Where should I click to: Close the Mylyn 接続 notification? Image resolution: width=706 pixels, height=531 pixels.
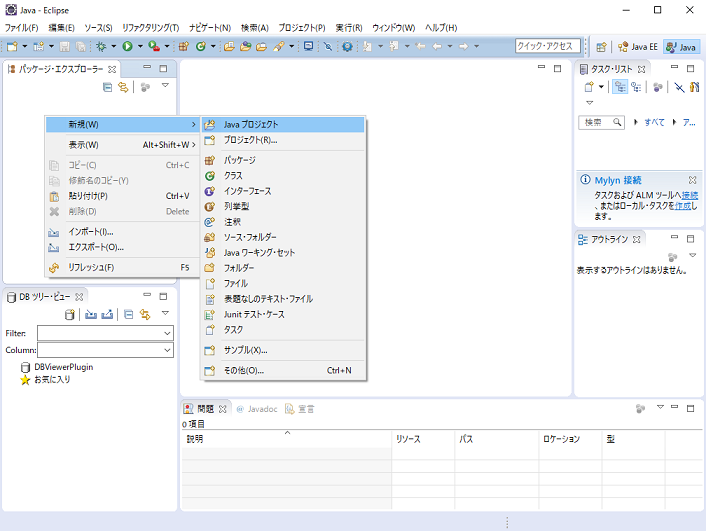pos(692,180)
